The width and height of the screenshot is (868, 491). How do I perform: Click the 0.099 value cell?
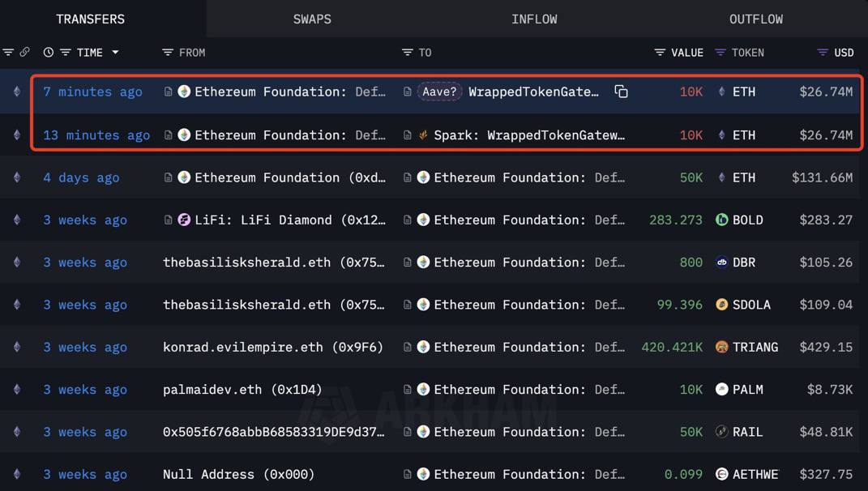point(683,475)
